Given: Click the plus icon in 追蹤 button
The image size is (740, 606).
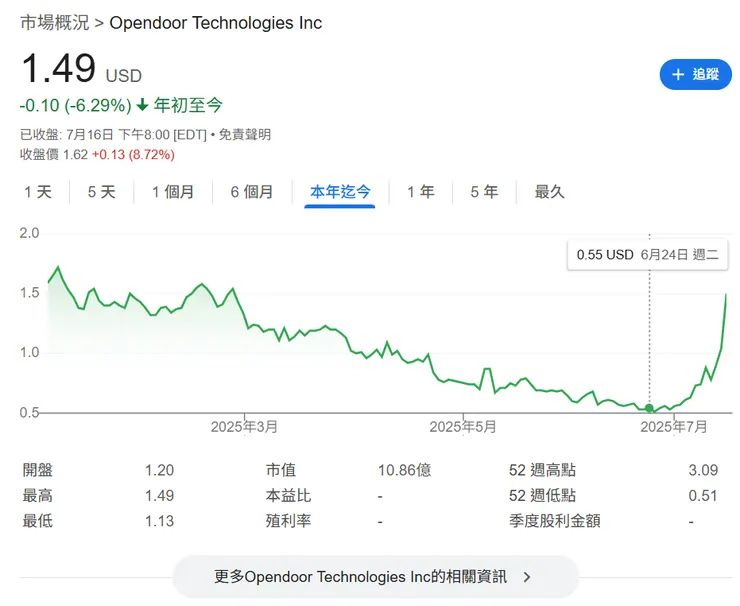Looking at the screenshot, I should pyautogui.click(x=678, y=74).
